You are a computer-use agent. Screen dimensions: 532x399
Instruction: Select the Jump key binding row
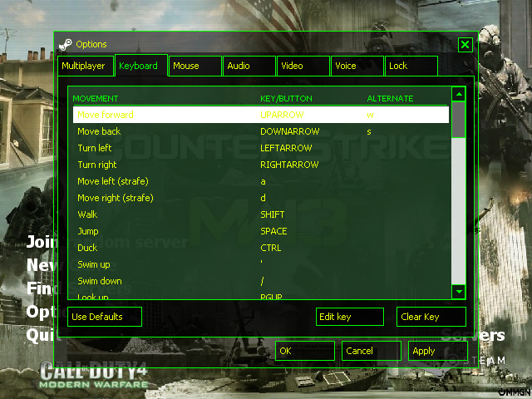coord(258,231)
